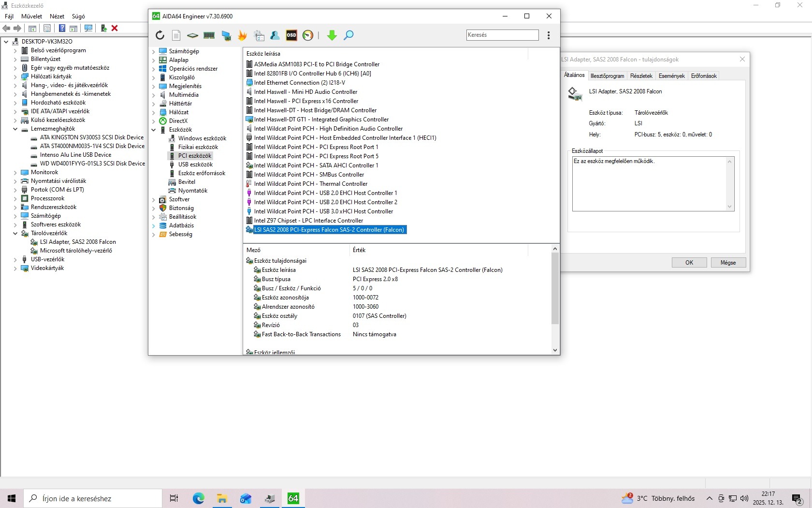Click the Back arrow in Eszközkezelő toolbar
Screen dimensions: 812x508
(x=7, y=28)
